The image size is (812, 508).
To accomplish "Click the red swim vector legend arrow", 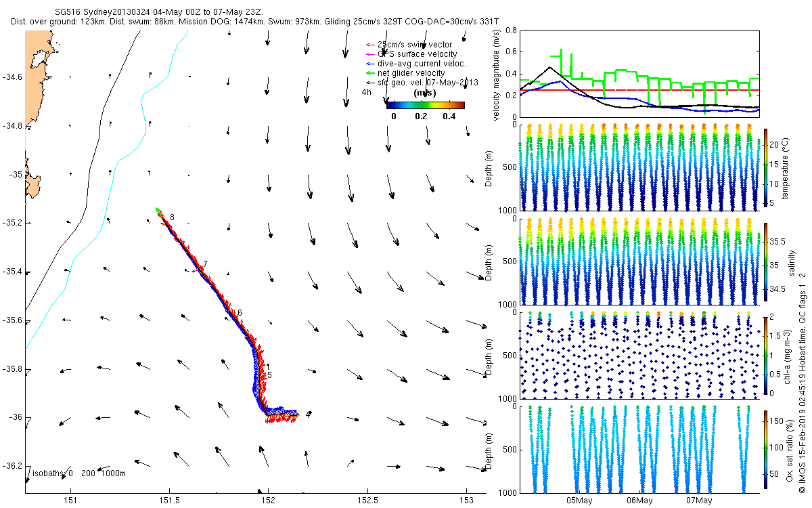I will pyautogui.click(x=370, y=45).
